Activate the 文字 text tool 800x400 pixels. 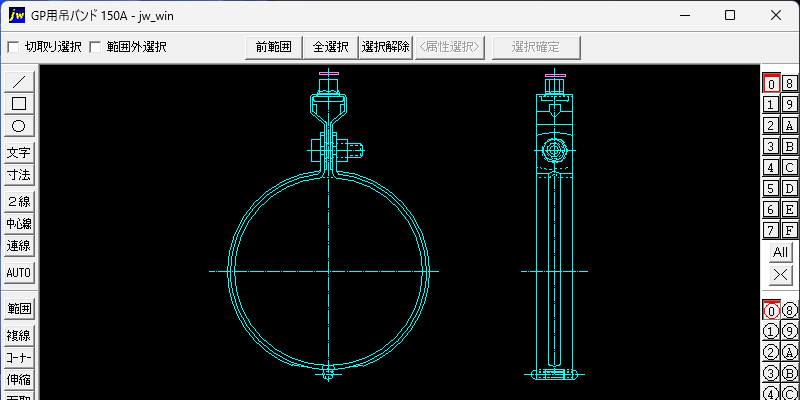coord(19,153)
